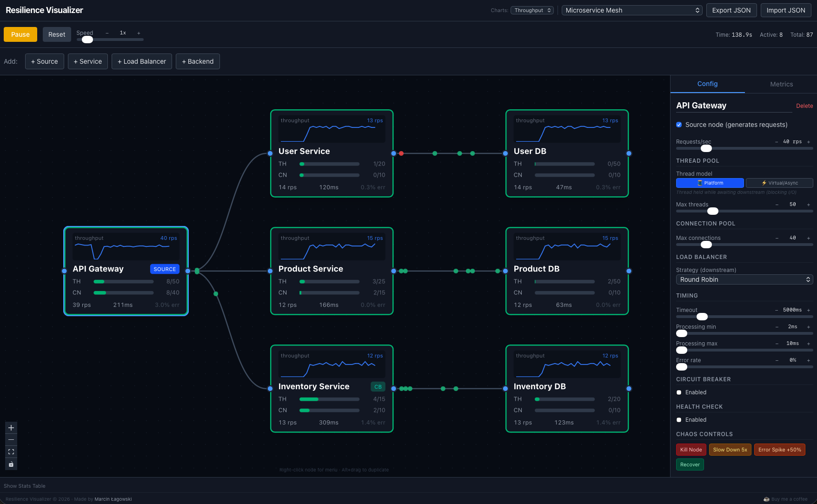
Task: Select the Config tab
Action: [707, 84]
